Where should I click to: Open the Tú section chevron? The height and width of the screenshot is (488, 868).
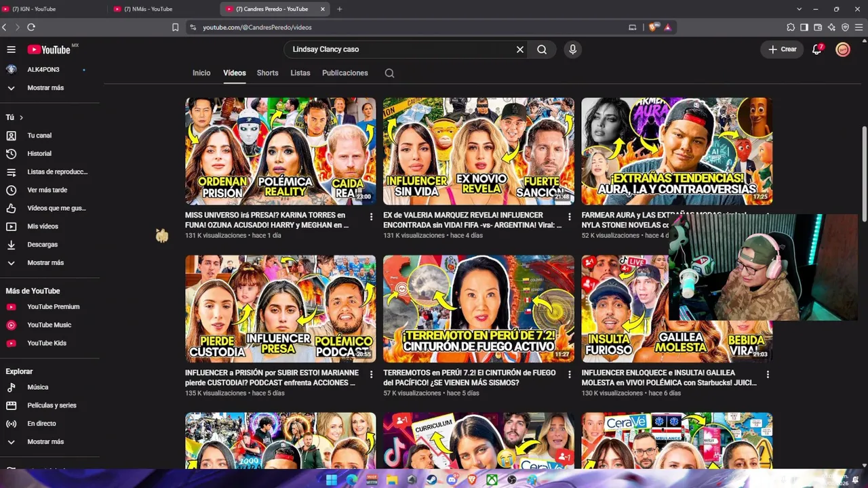point(21,117)
